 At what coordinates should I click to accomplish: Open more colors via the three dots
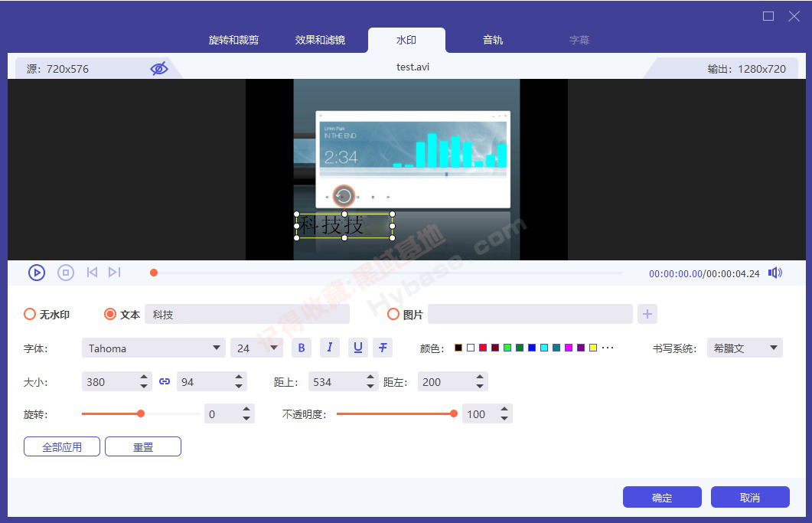608,348
